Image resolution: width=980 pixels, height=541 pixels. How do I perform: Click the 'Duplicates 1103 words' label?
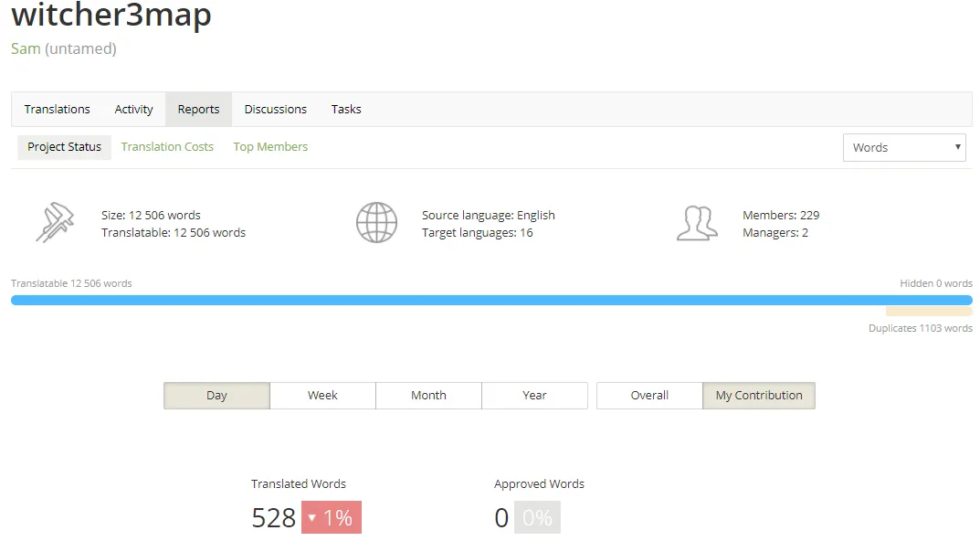(x=920, y=328)
